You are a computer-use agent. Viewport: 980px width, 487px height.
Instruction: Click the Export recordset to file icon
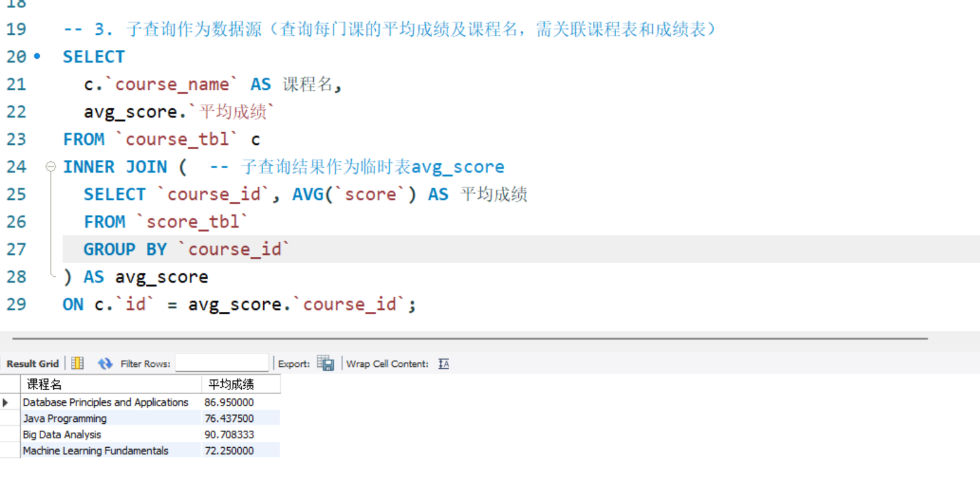[326, 363]
